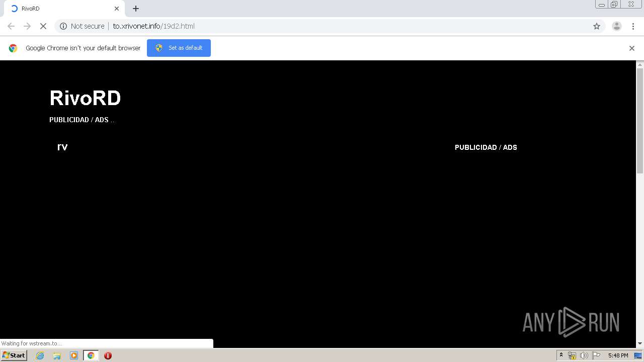Open the Windows Start menu
The image size is (644, 362).
pos(14,355)
